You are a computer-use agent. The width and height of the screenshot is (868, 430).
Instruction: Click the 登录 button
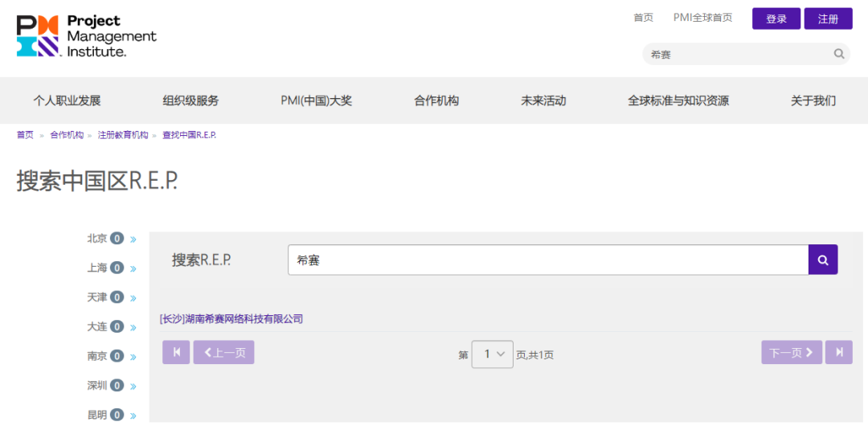[776, 18]
